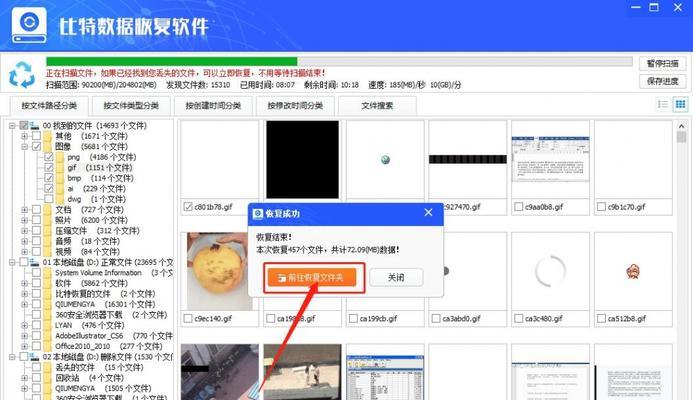Image resolution: width=693 pixels, height=400 pixels.
Task: Click folder icon next to 音频
Action: click(x=48, y=241)
